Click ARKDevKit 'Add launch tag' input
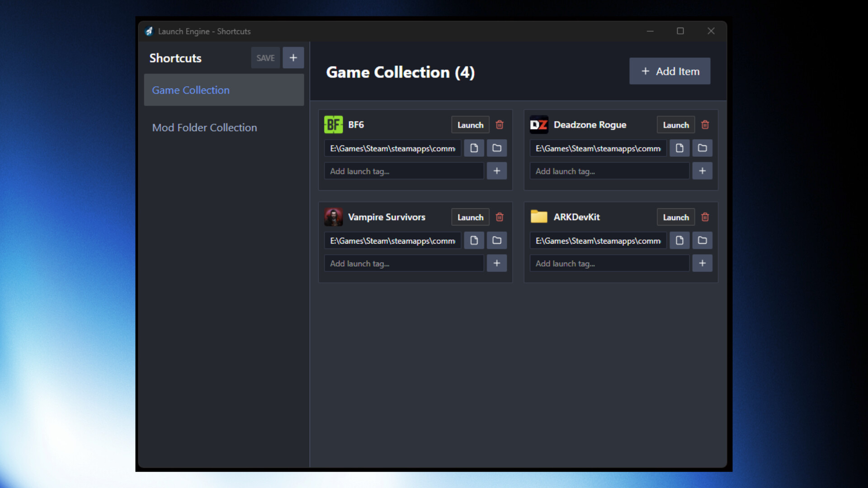The width and height of the screenshot is (868, 488). (609, 263)
